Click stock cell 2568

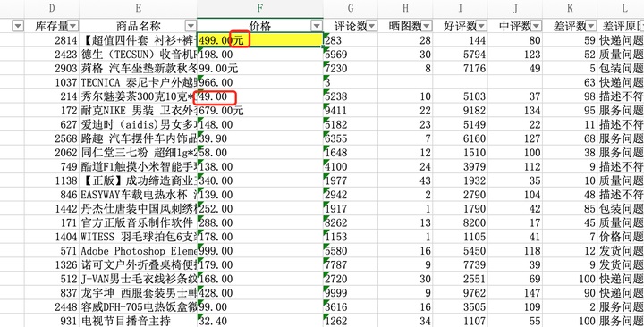[x=52, y=138]
